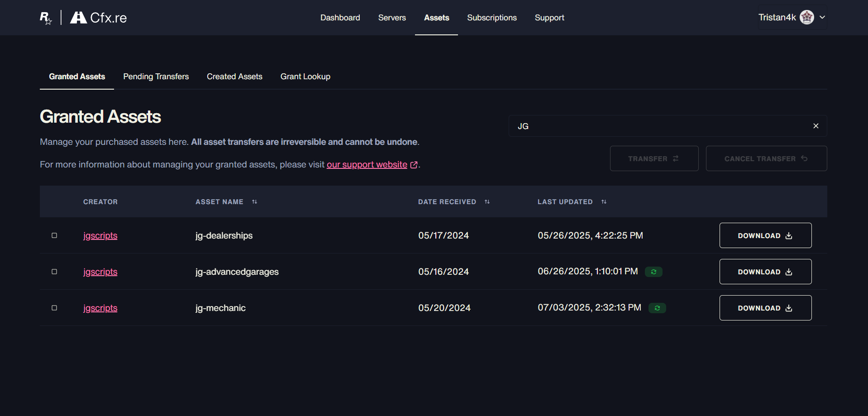Click the date 05/20/2024

[x=444, y=308]
